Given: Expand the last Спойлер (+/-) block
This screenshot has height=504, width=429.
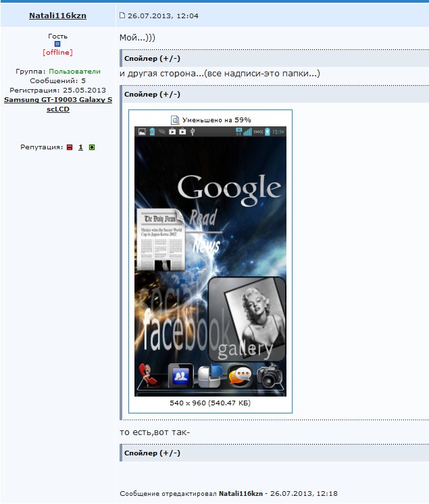Looking at the screenshot, I should click(152, 453).
